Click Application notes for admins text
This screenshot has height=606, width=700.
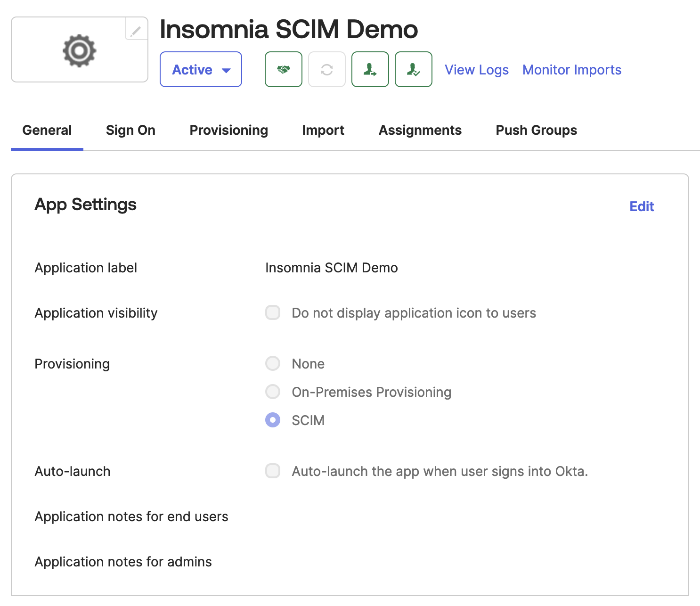pyautogui.click(x=123, y=562)
